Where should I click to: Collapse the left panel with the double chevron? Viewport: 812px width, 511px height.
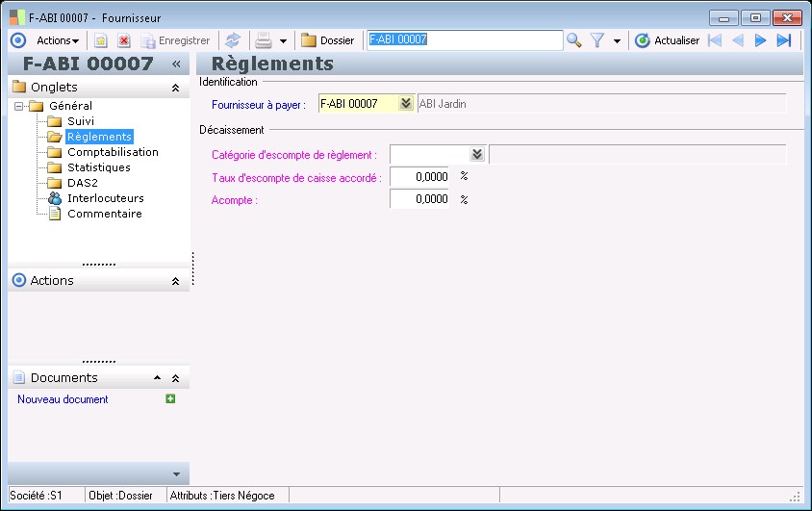click(176, 64)
